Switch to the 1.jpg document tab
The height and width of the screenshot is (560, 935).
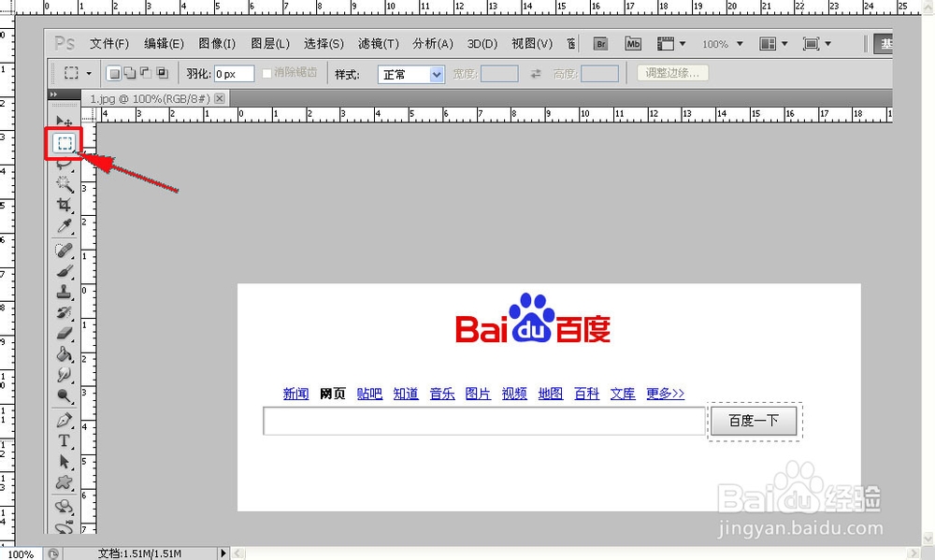pos(150,98)
